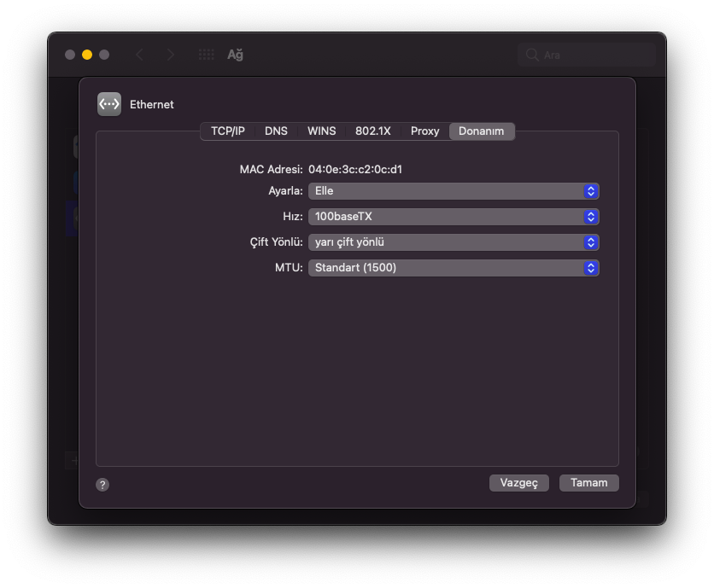Click the search magnifier icon
Viewport: 714px width, 588px height.
pyautogui.click(x=532, y=55)
